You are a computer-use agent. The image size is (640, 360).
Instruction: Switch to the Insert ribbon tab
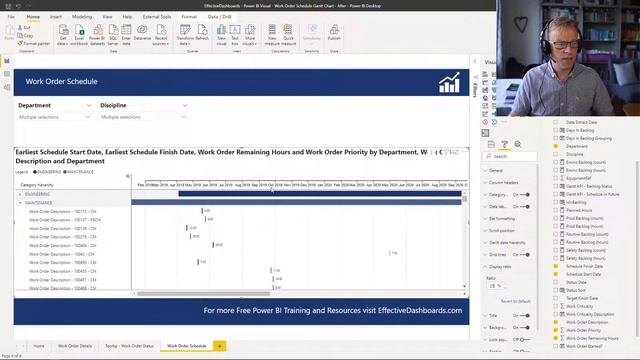tap(56, 17)
